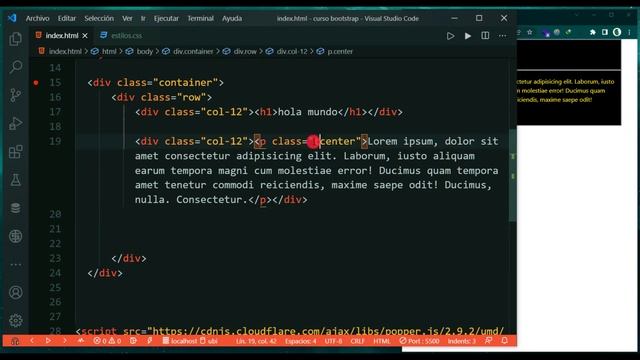
Task: Click the Indents: 3 status bar item
Action: tap(462, 341)
